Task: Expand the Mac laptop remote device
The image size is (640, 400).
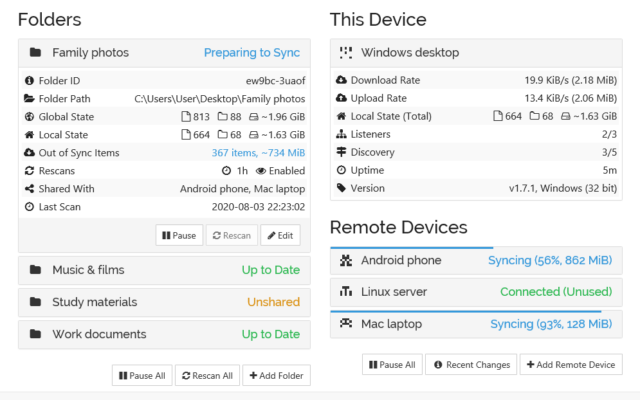Action: point(476,324)
